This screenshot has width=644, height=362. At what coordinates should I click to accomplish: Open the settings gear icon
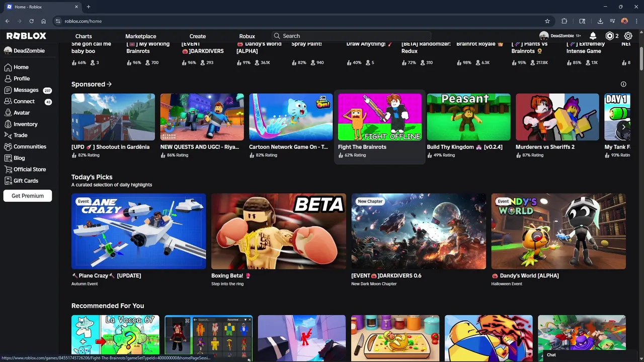(x=628, y=36)
